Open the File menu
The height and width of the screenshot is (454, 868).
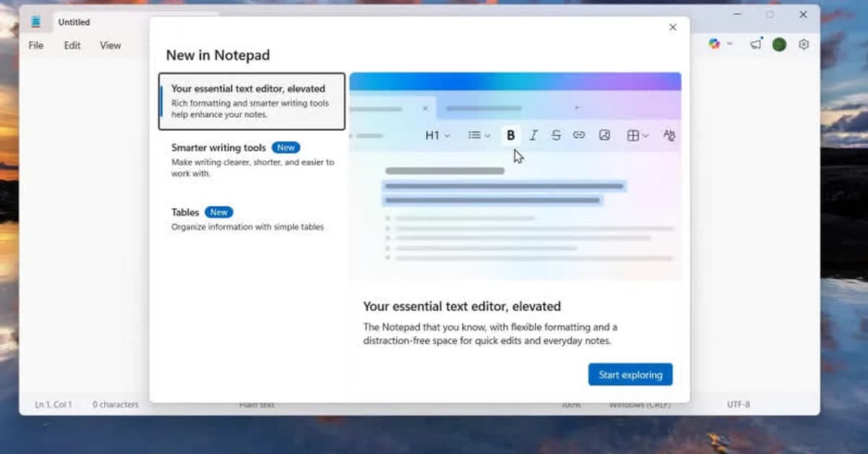point(36,45)
